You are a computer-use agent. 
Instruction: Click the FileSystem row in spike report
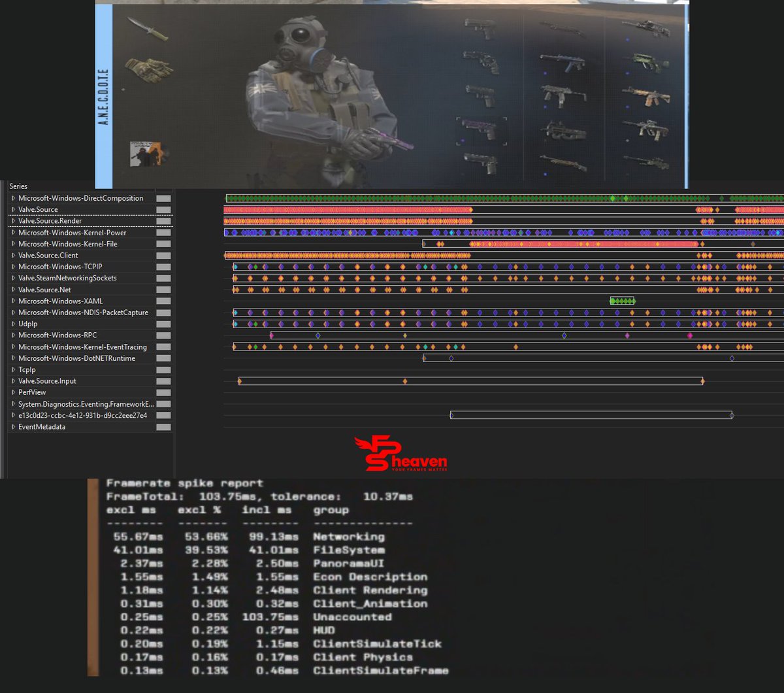tap(249, 550)
